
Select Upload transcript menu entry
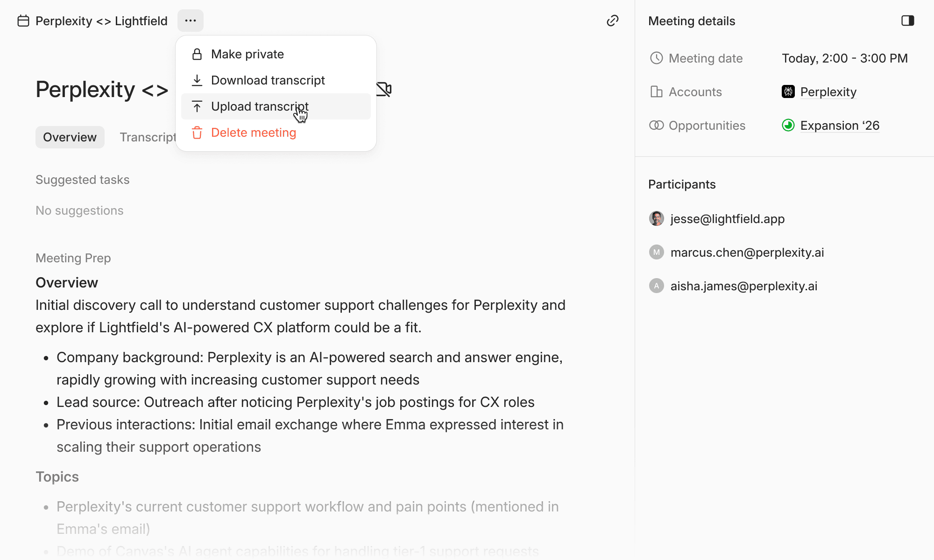(260, 106)
